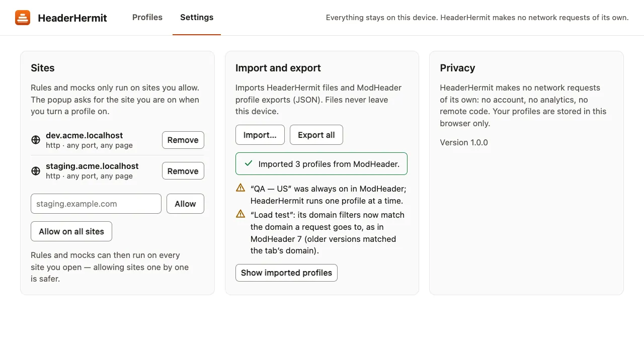Click the Import and export heading
Image resolution: width=644 pixels, height=354 pixels.
278,68
